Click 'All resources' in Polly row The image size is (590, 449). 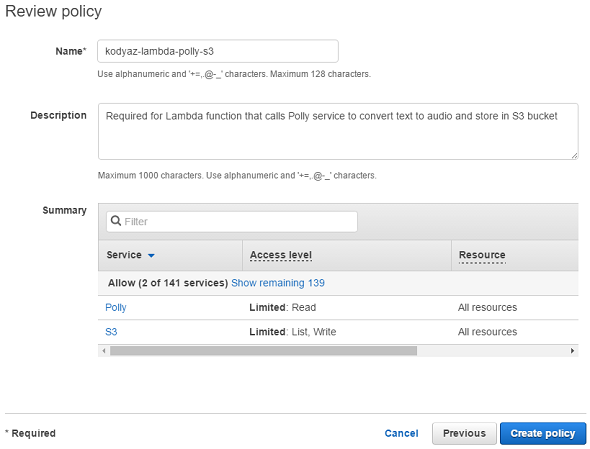click(x=487, y=307)
